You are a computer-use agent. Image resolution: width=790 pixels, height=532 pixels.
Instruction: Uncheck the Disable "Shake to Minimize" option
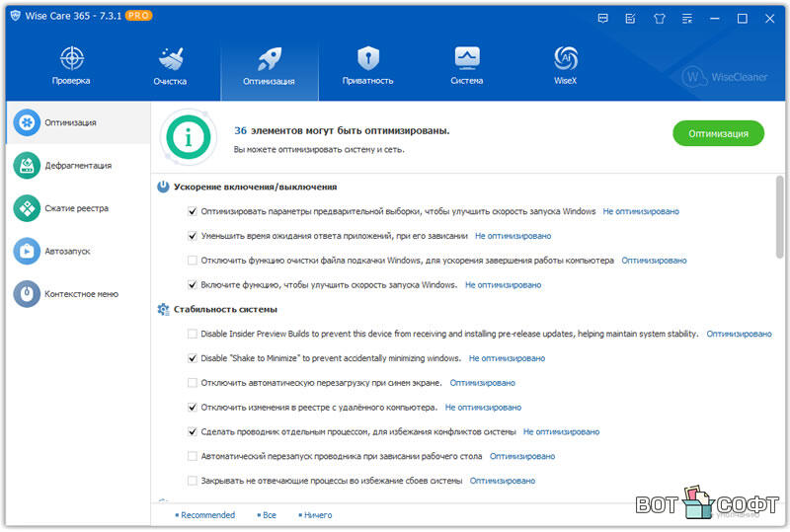pyautogui.click(x=193, y=358)
